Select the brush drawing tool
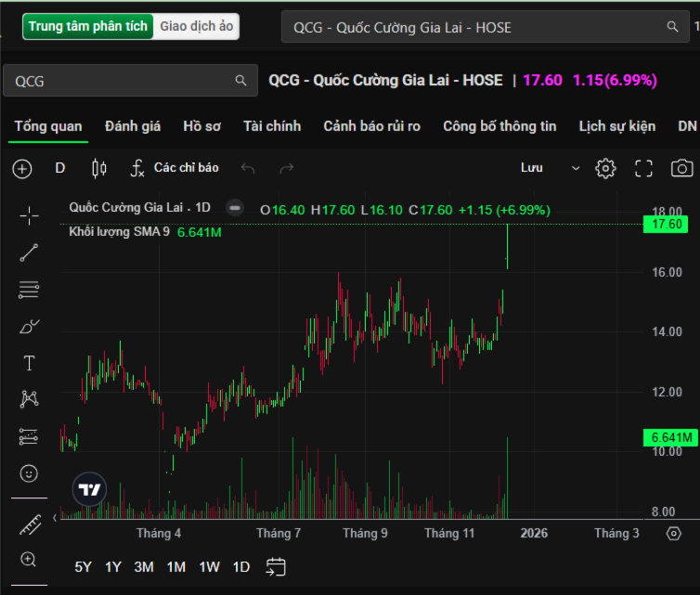This screenshot has height=595, width=700. tap(29, 326)
